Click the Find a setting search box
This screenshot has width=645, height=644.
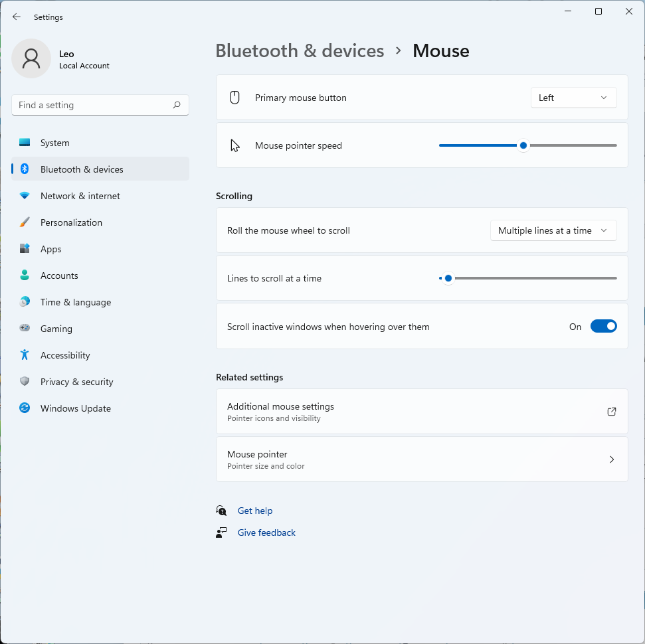tap(100, 105)
